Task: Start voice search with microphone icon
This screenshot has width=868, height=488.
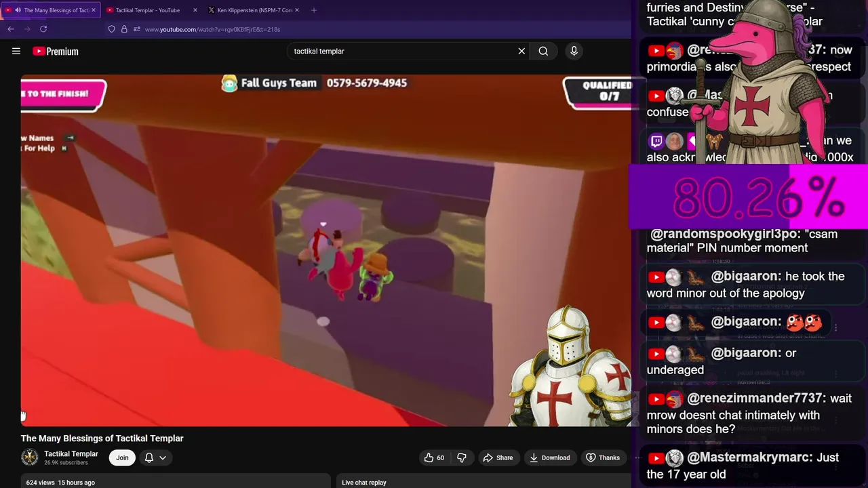Action: [x=574, y=51]
